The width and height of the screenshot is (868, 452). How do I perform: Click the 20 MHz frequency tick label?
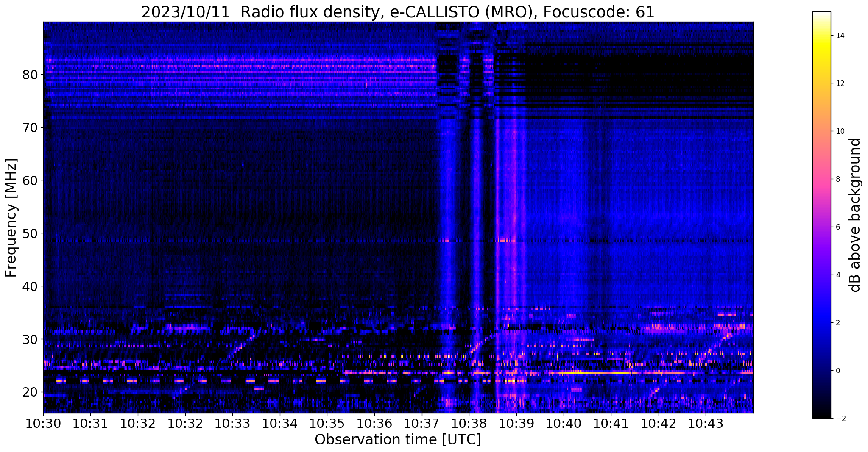[x=30, y=392]
